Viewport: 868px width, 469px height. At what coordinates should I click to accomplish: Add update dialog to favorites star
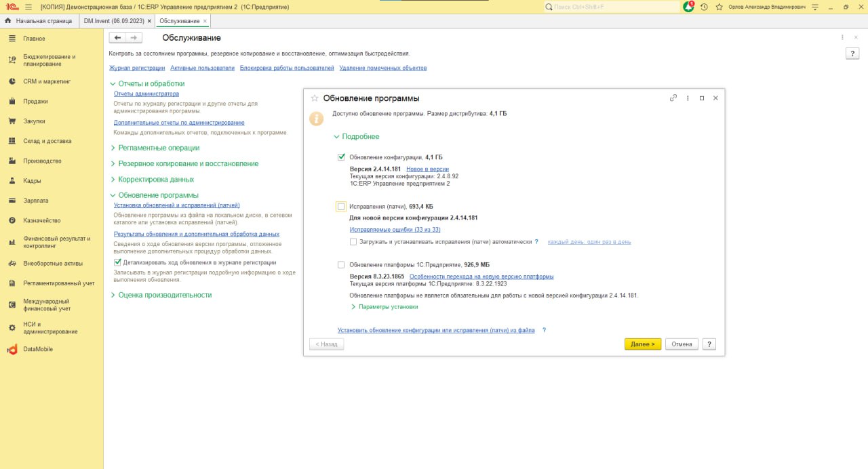click(x=314, y=98)
